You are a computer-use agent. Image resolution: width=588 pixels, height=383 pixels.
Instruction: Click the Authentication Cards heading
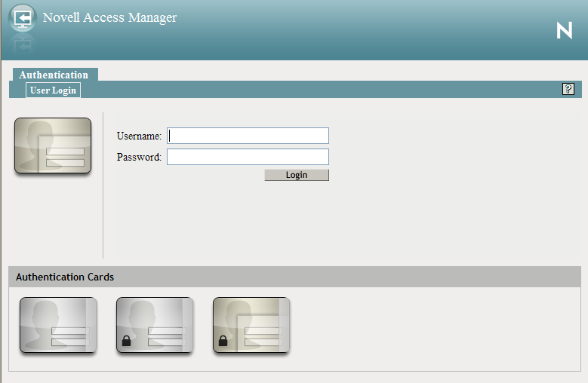[x=65, y=277]
